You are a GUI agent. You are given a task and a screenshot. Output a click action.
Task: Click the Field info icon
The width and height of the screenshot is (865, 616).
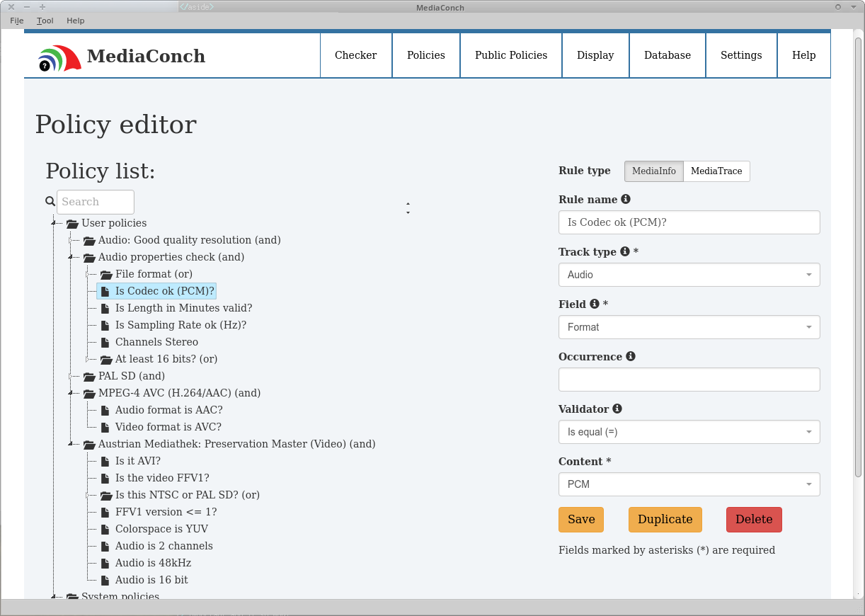point(595,304)
